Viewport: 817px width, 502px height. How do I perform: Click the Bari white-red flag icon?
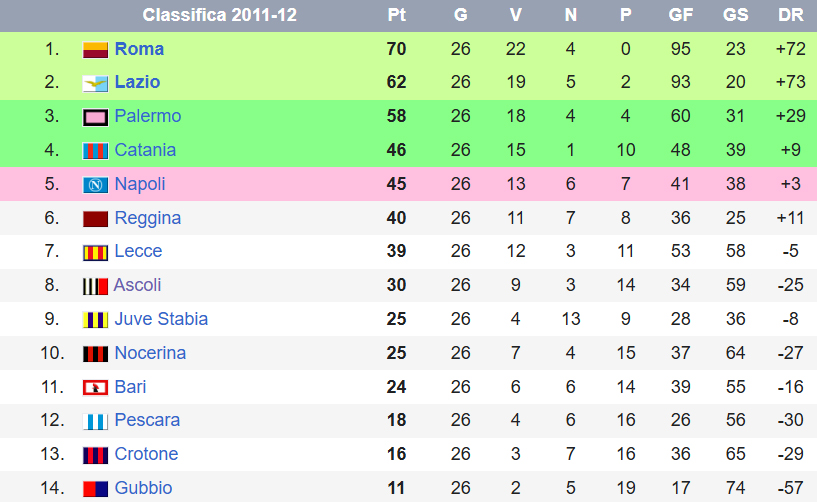pyautogui.click(x=95, y=388)
